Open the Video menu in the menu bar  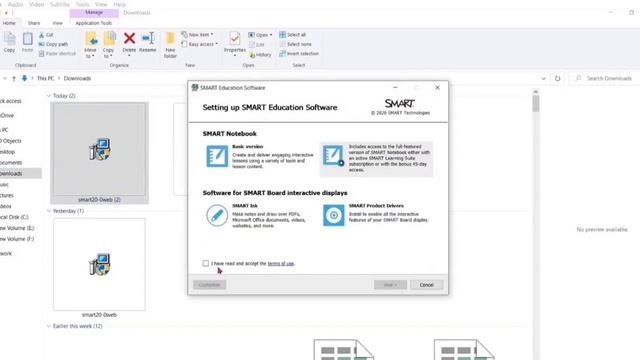[36, 4]
